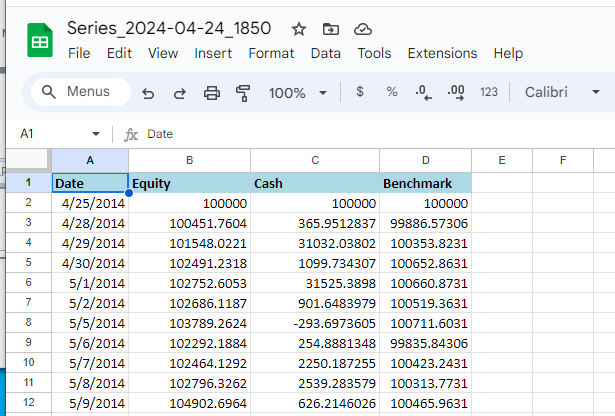The image size is (615, 416).
Task: Open the Extensions menu
Action: click(442, 53)
